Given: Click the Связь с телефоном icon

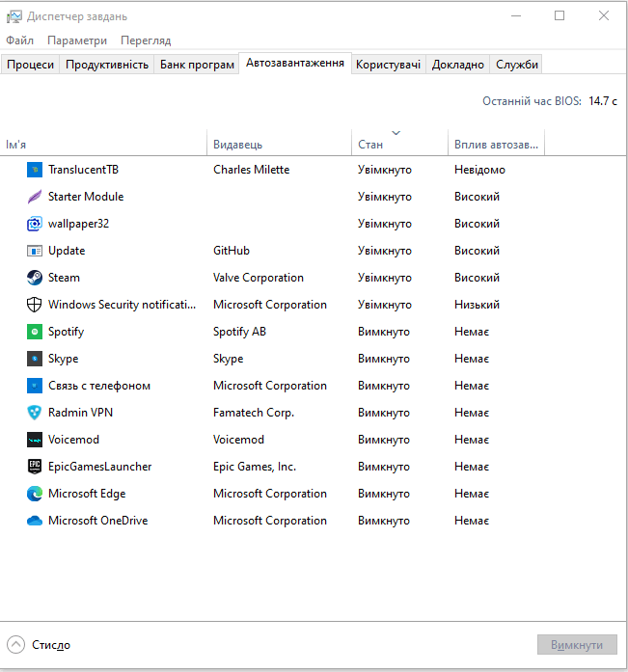Looking at the screenshot, I should tap(35, 386).
